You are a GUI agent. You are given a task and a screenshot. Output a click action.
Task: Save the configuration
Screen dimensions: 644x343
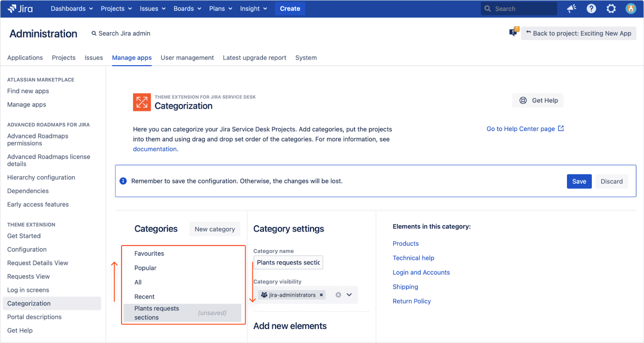pos(579,181)
